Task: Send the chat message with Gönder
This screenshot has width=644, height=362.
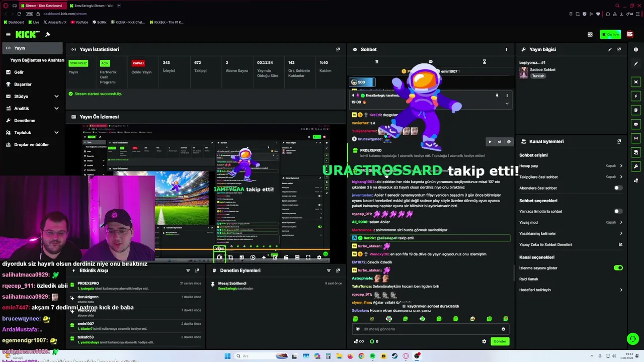Action: tap(500, 341)
